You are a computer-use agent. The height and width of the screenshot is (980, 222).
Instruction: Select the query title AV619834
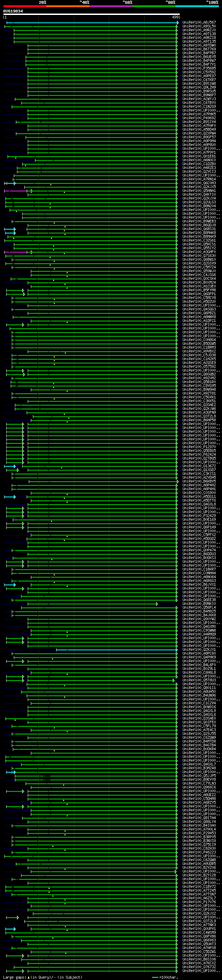(13, 11)
